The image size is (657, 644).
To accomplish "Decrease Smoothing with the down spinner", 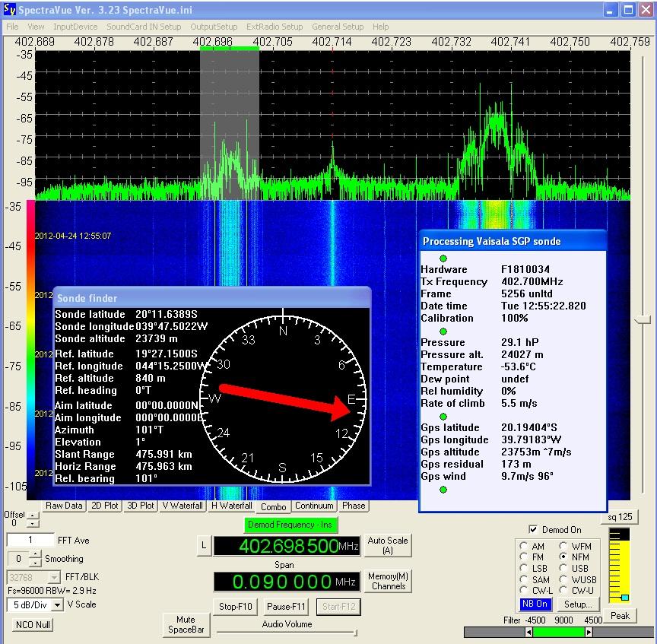I will click(36, 563).
